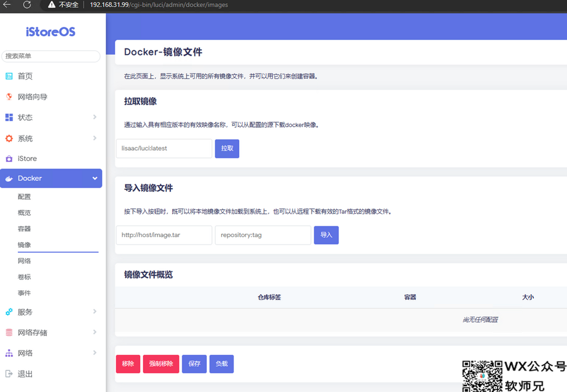Open Docker 卷标 submenu
The width and height of the screenshot is (567, 392).
point(24,277)
